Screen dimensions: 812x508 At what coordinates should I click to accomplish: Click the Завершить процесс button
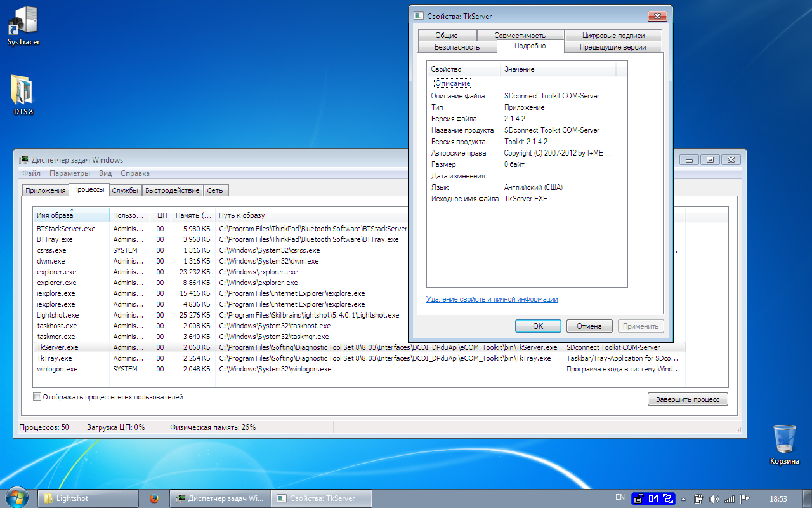point(688,399)
